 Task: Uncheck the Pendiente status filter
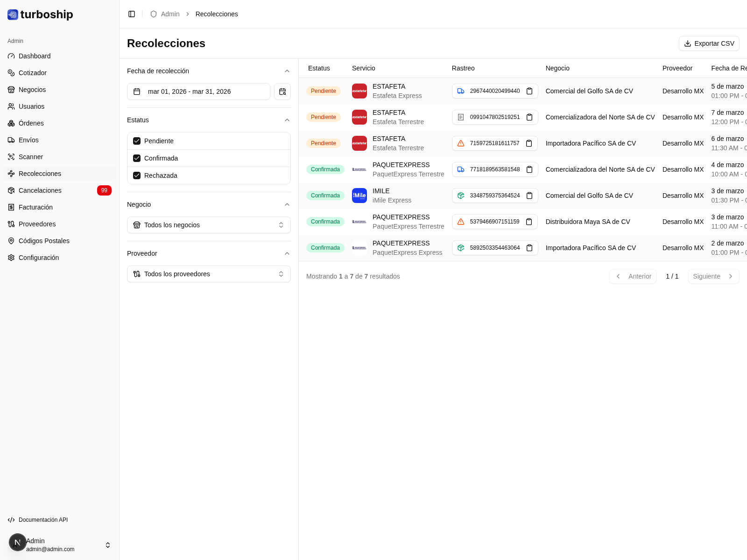(x=137, y=141)
